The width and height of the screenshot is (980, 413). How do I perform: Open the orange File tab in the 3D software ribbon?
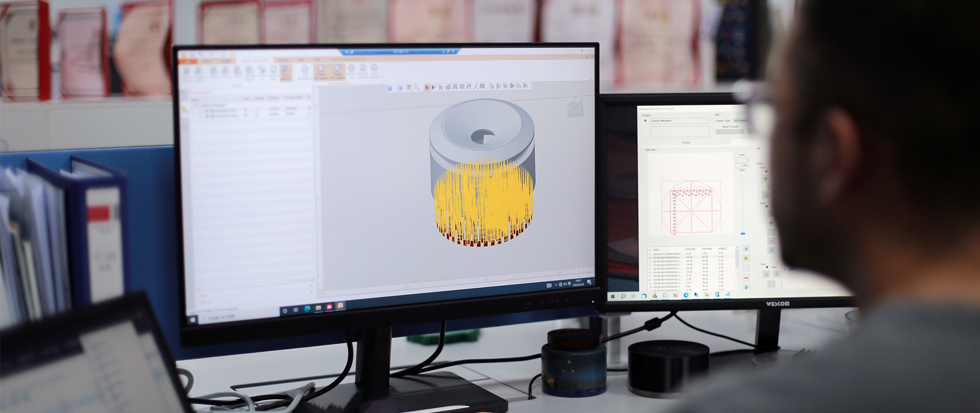[187, 61]
